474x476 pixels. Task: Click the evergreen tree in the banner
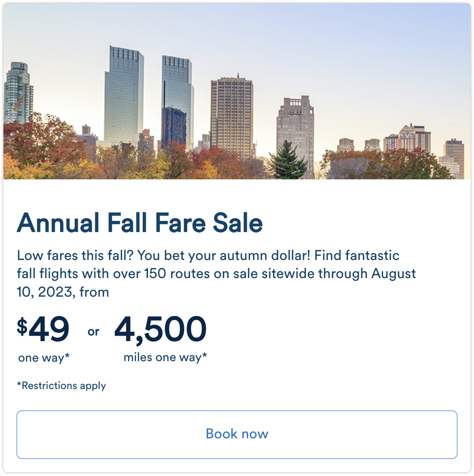click(x=288, y=160)
